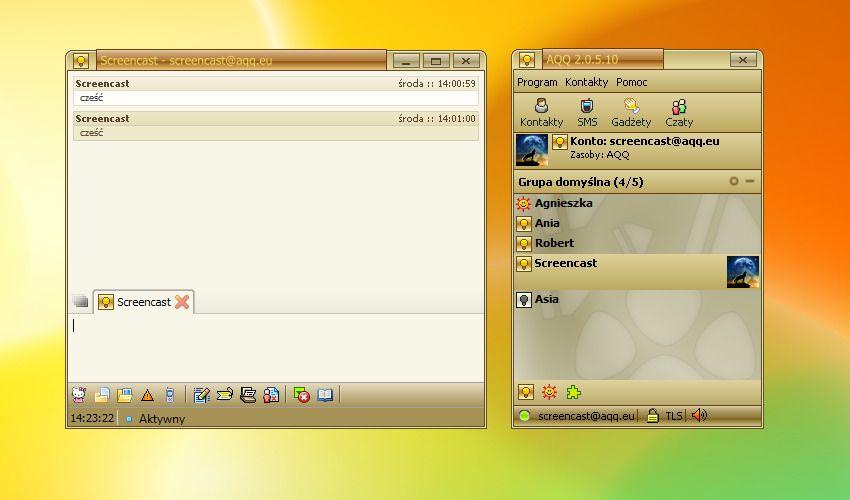Viewport: 850px width, 500px height.
Task: Select contact Robert in the list
Action: [637, 243]
